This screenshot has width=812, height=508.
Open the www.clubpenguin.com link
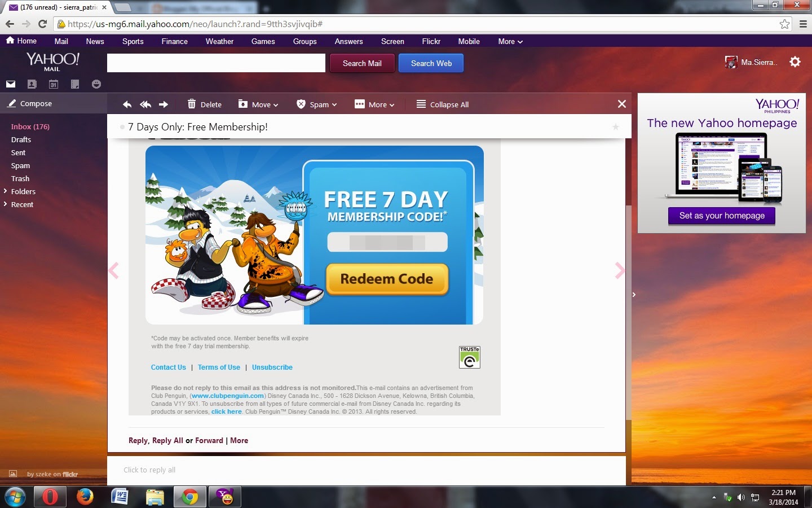click(228, 396)
